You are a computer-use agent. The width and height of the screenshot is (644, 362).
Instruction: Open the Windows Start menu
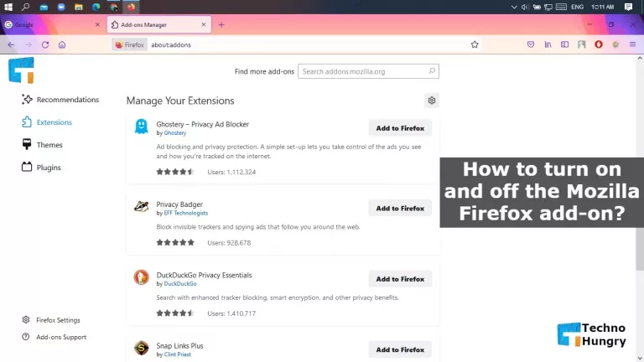coord(8,7)
